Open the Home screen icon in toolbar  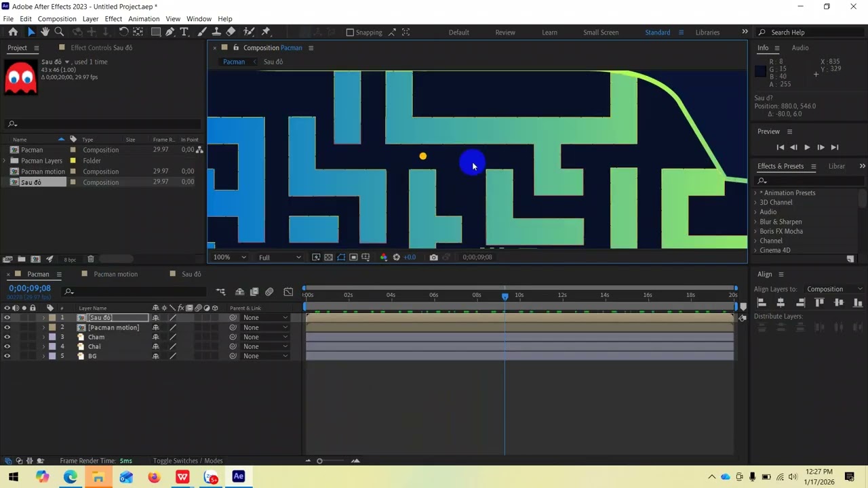tap(13, 32)
